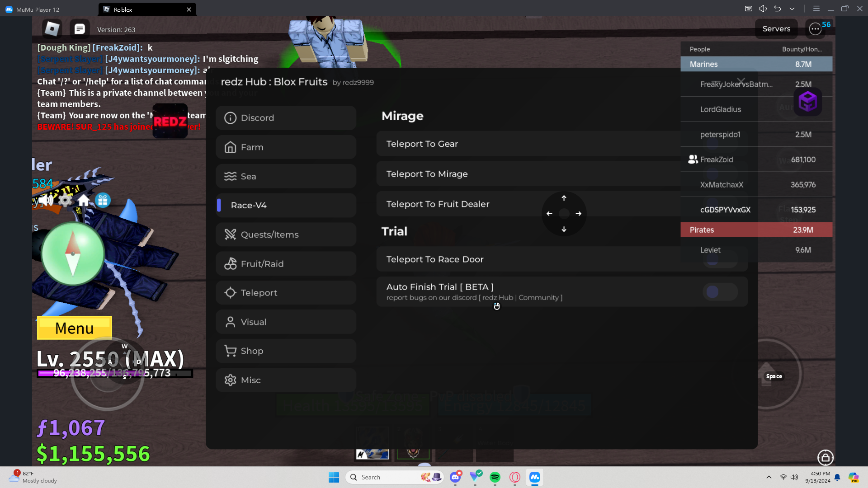Click MuMu title bar volume icon
The width and height of the screenshot is (868, 488).
click(x=763, y=9)
